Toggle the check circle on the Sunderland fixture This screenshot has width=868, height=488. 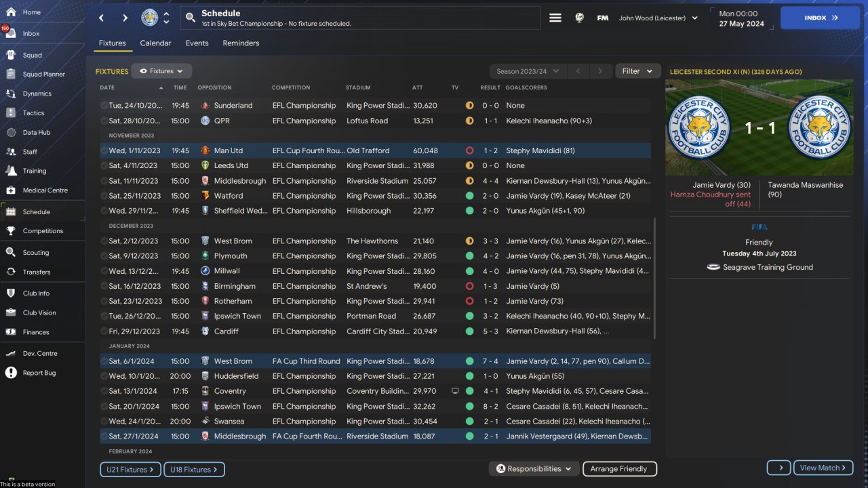pos(104,106)
